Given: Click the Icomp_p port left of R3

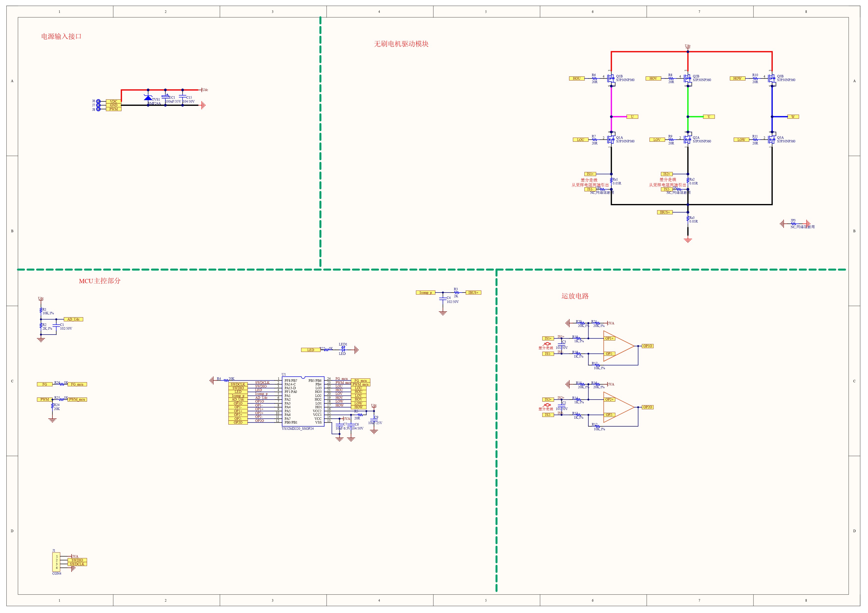Looking at the screenshot, I should click(425, 292).
